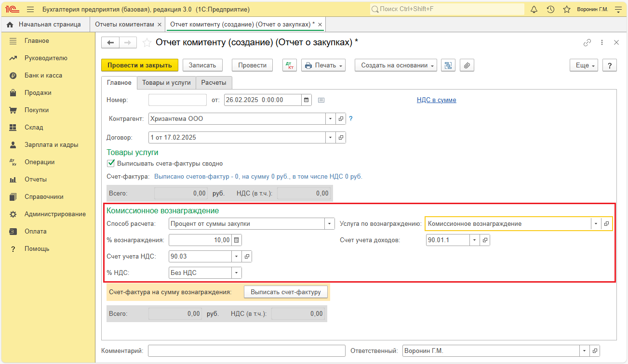The height and width of the screenshot is (364, 628).
Task: Switch to Товары и услуги tab
Action: 166,83
